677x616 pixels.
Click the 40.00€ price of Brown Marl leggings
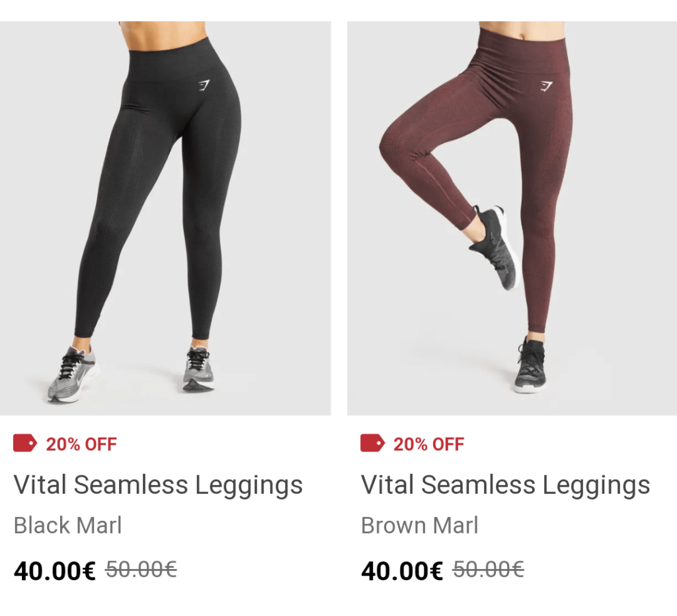(402, 570)
